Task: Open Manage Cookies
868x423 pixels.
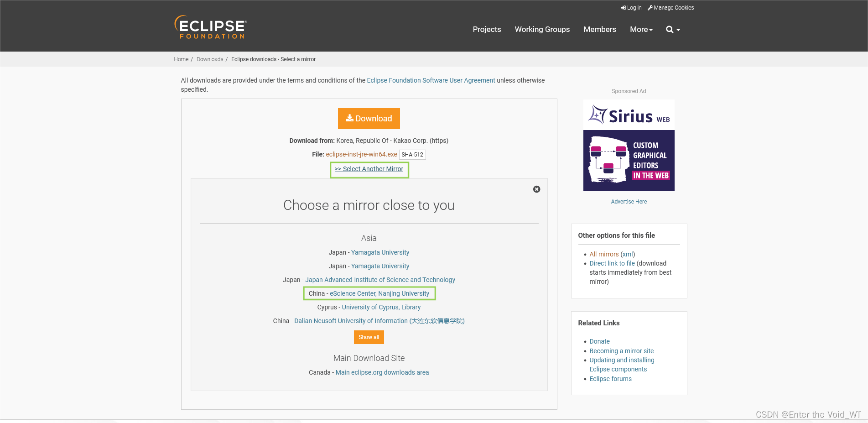Action: pos(671,8)
